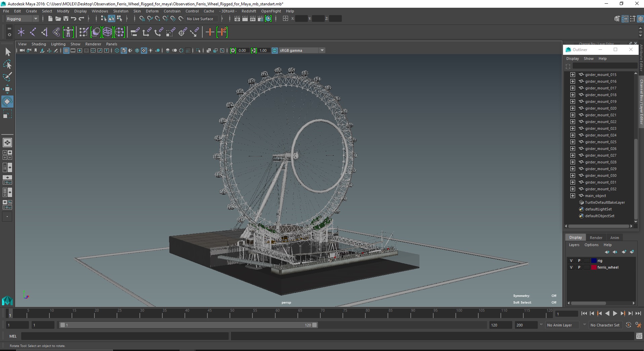Open the Deform menu
This screenshot has height=351, width=644.
pyautogui.click(x=152, y=11)
